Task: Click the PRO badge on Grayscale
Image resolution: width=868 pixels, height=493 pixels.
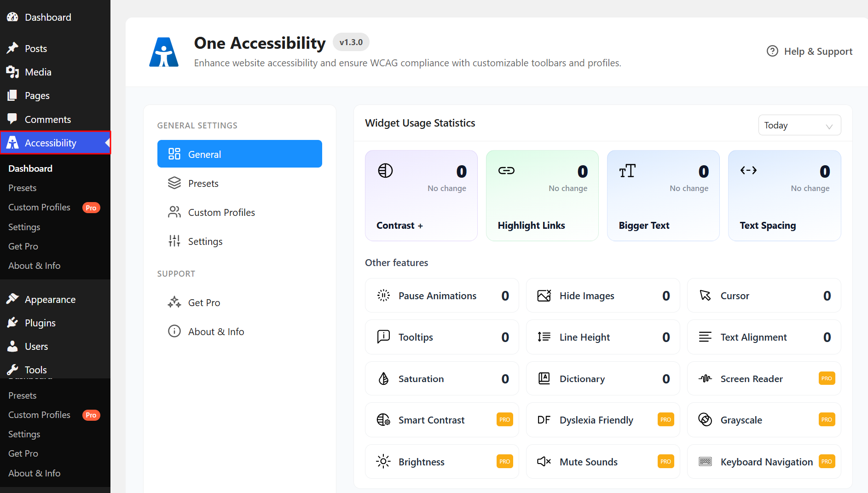Action: (x=827, y=419)
